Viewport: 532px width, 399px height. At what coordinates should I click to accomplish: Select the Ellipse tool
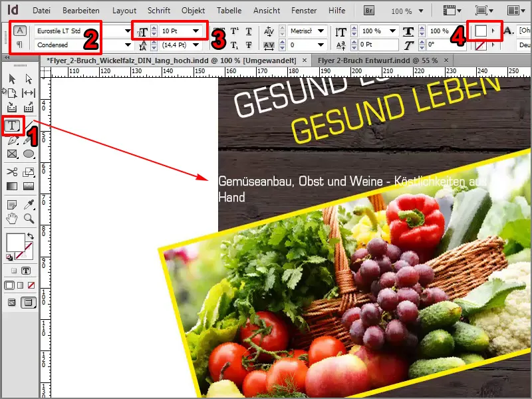click(x=29, y=154)
